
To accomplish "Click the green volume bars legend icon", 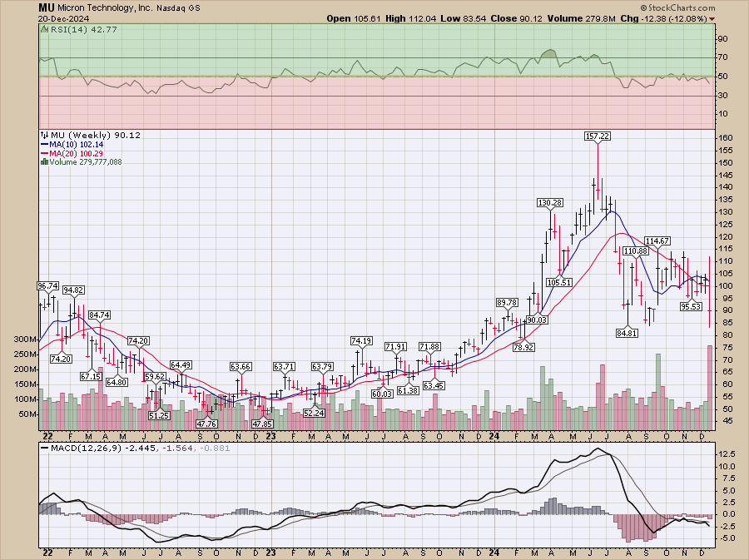I will pyautogui.click(x=43, y=162).
